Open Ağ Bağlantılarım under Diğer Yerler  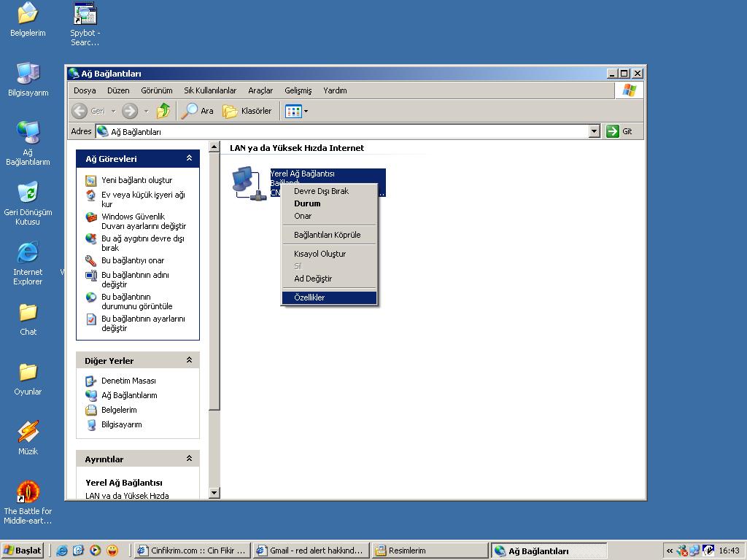pos(128,395)
